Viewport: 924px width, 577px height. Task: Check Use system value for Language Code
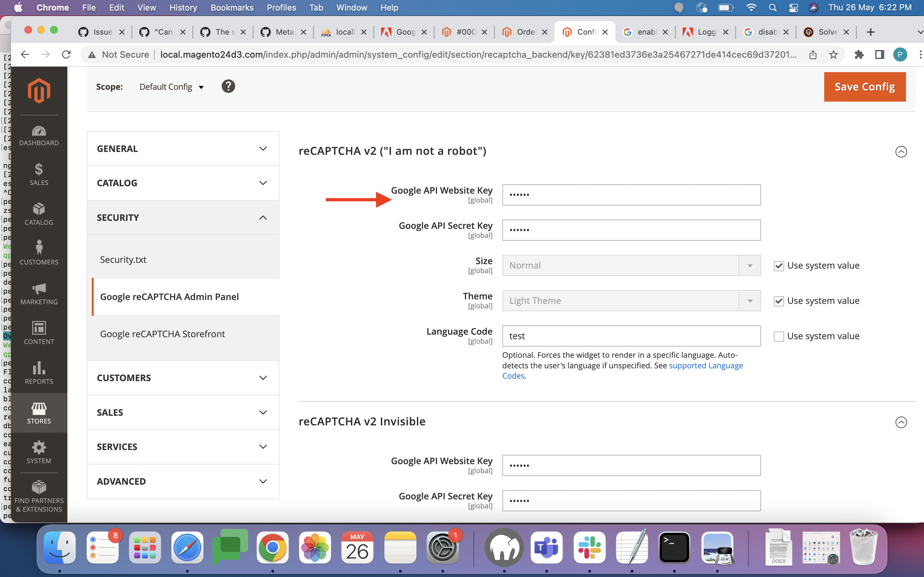coord(779,336)
